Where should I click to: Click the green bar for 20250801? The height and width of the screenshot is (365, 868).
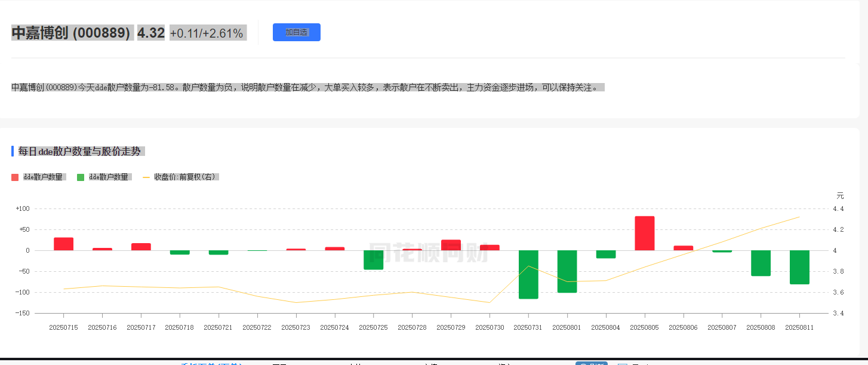(567, 271)
